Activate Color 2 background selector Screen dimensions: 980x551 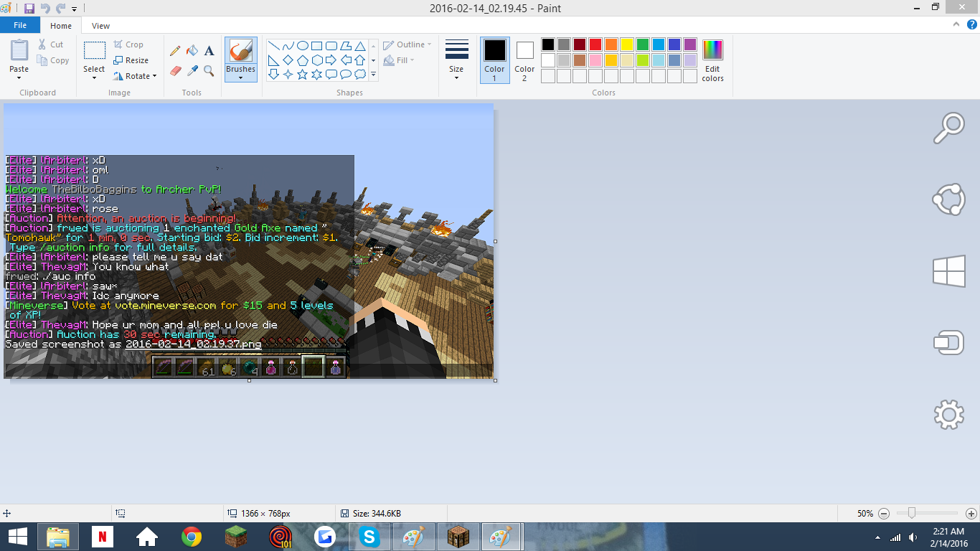pos(524,60)
